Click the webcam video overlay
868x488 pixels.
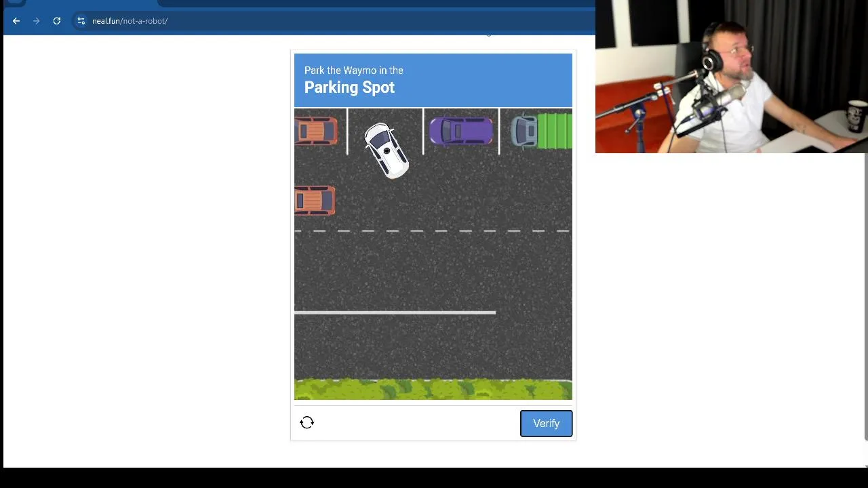point(732,77)
